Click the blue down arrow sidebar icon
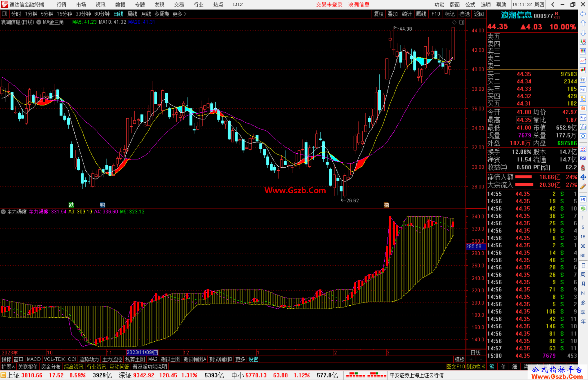 [583, 33]
